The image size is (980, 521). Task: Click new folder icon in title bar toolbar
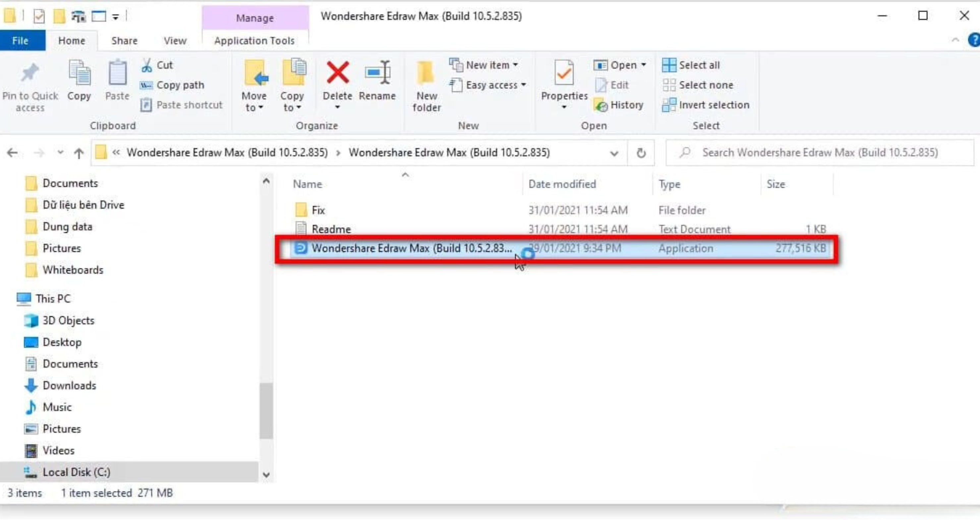pos(59,16)
